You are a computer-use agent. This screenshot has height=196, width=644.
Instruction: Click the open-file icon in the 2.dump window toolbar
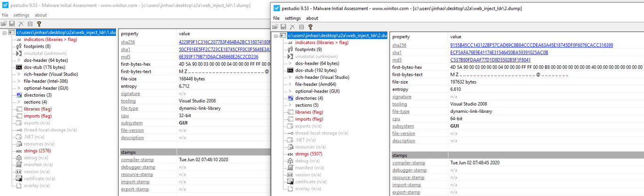[x=275, y=27]
